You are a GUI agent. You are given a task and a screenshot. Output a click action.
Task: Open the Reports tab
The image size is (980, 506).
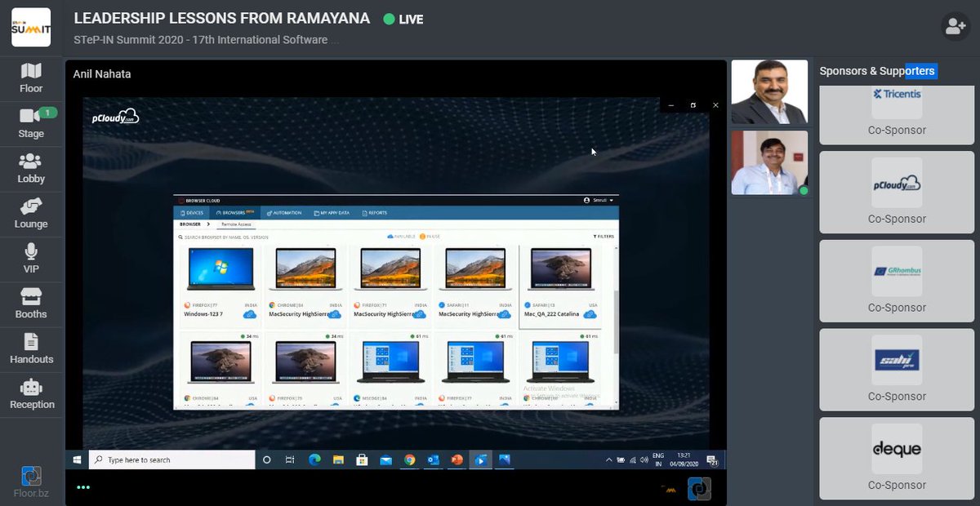click(374, 212)
